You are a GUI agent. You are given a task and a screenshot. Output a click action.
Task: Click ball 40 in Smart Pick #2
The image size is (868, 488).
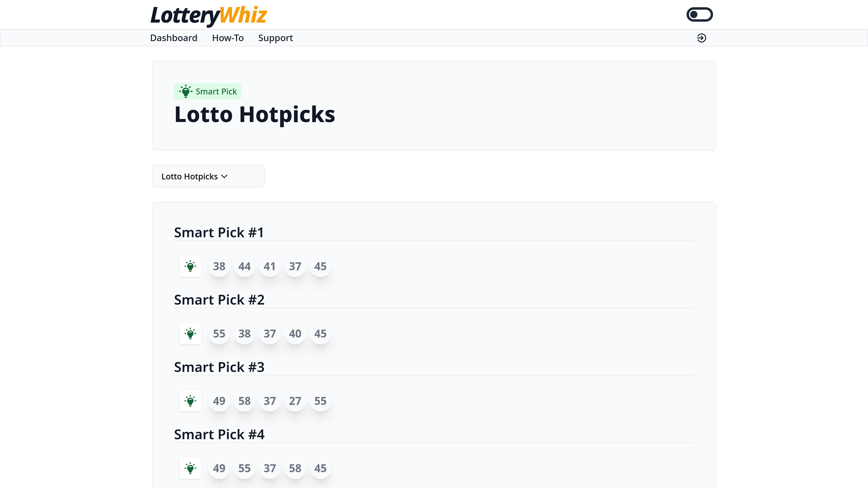click(x=295, y=334)
